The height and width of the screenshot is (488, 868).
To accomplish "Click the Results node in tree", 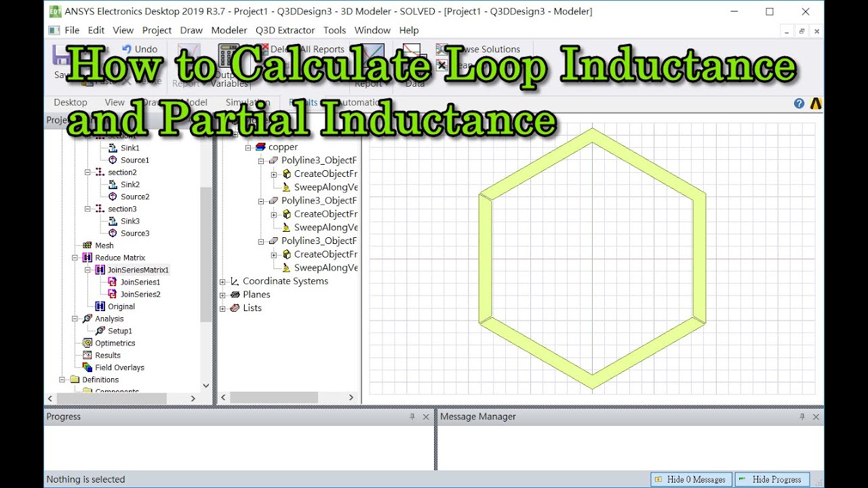I will click(x=107, y=355).
